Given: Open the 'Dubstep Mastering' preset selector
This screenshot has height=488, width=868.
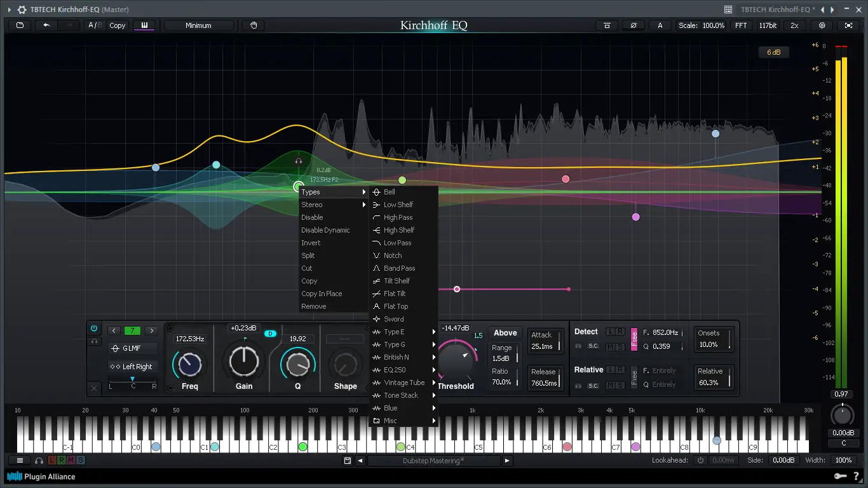Looking at the screenshot, I should pyautogui.click(x=433, y=461).
